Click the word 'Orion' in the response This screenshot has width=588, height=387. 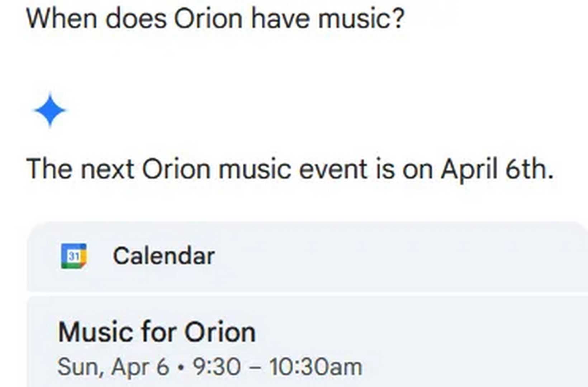coord(176,169)
